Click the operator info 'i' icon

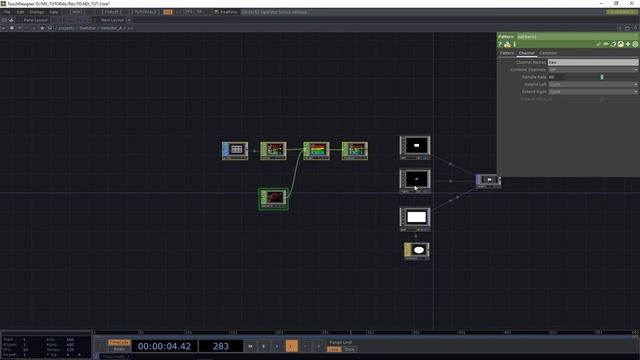pos(514,44)
